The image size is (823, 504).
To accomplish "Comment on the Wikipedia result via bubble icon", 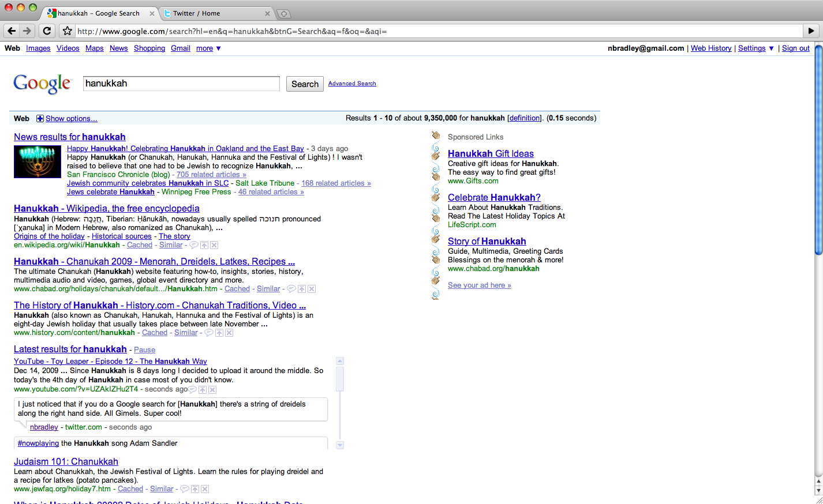I will point(194,245).
